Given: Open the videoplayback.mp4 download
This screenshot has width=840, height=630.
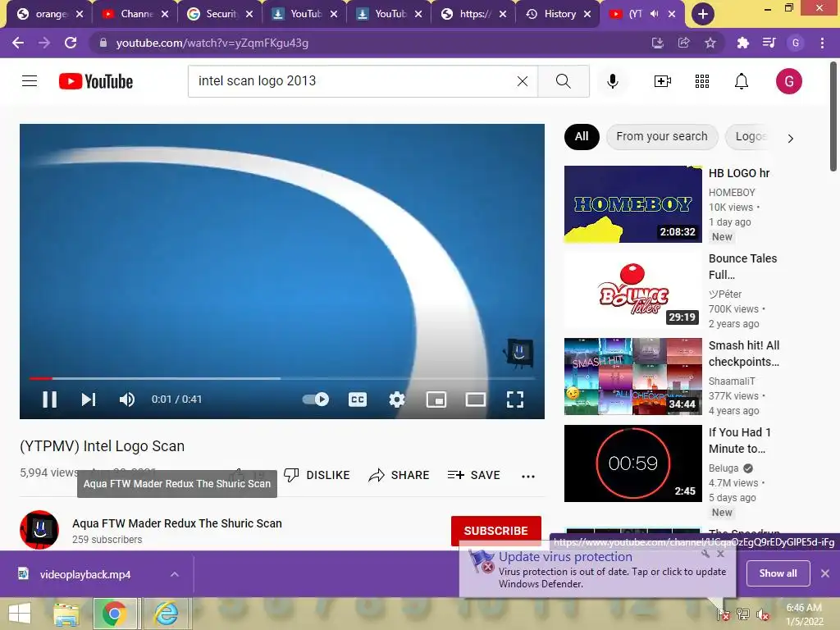Looking at the screenshot, I should [x=84, y=574].
